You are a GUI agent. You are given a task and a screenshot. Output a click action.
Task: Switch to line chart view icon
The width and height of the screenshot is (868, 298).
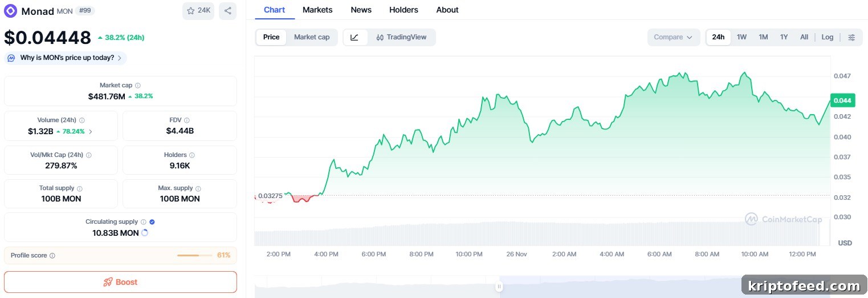click(x=354, y=37)
